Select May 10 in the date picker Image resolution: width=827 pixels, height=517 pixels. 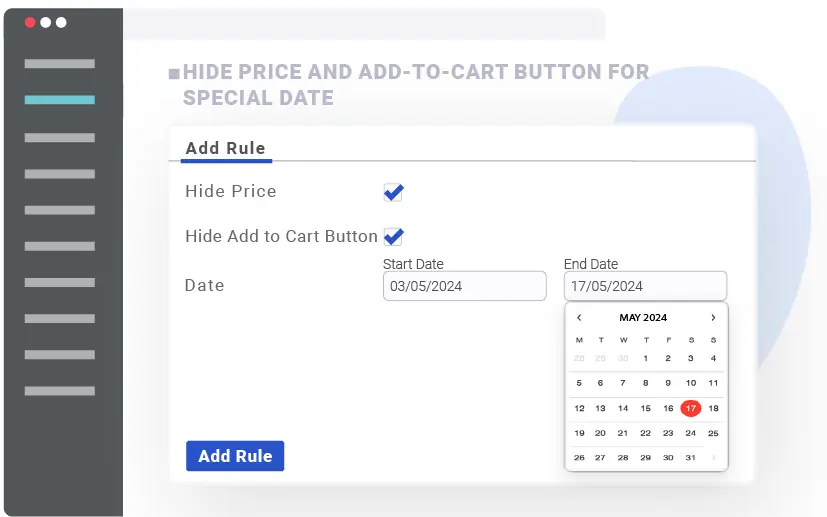point(690,383)
